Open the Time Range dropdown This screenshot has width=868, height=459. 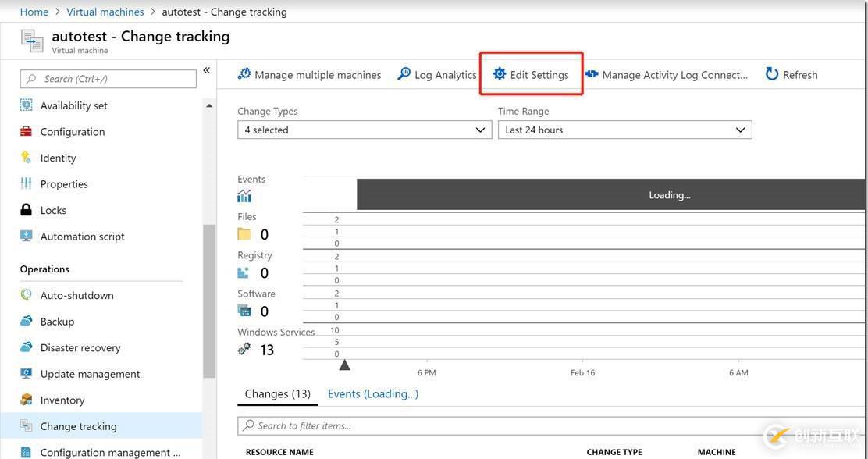[624, 130]
